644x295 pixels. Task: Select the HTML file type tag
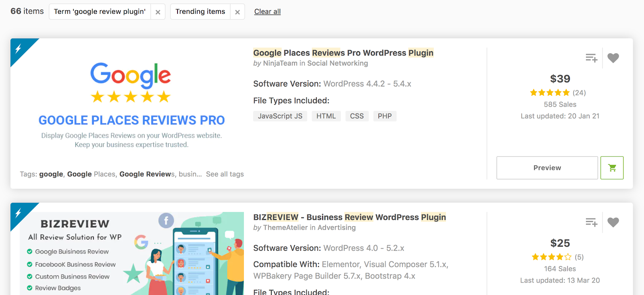(x=326, y=116)
